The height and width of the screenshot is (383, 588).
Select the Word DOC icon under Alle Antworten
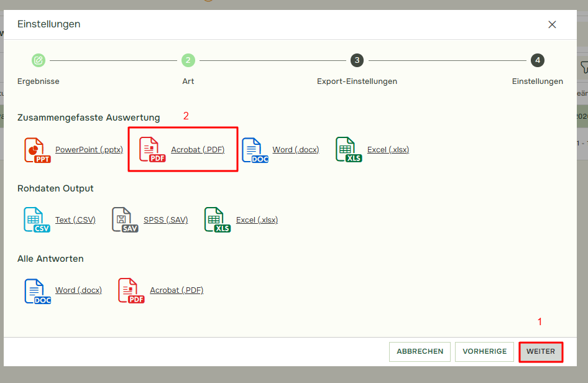37,290
